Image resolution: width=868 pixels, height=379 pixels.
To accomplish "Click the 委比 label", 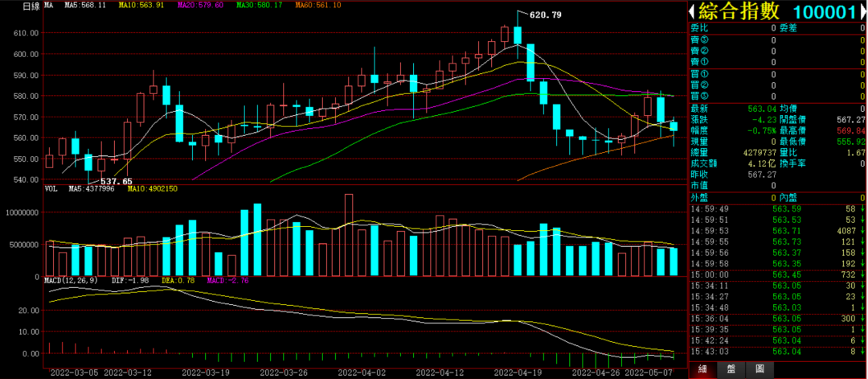I will coord(698,27).
